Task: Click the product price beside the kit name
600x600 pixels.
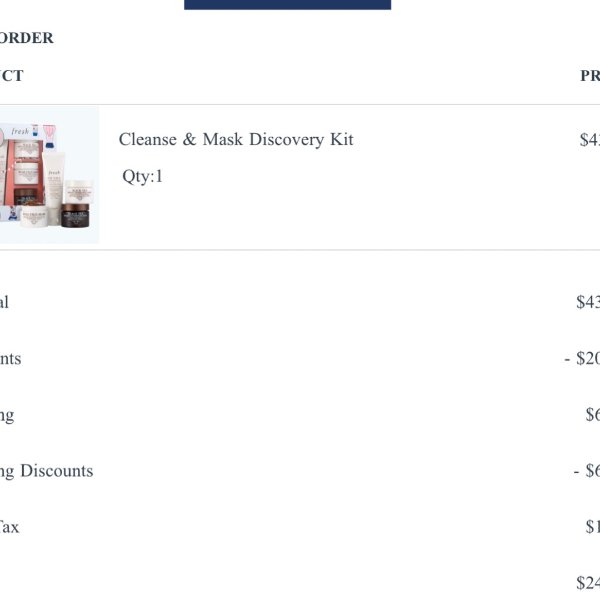Action: pyautogui.click(x=590, y=139)
